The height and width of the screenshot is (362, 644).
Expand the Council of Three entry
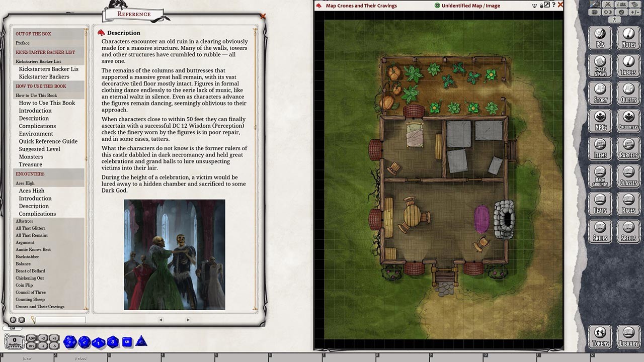click(30, 292)
